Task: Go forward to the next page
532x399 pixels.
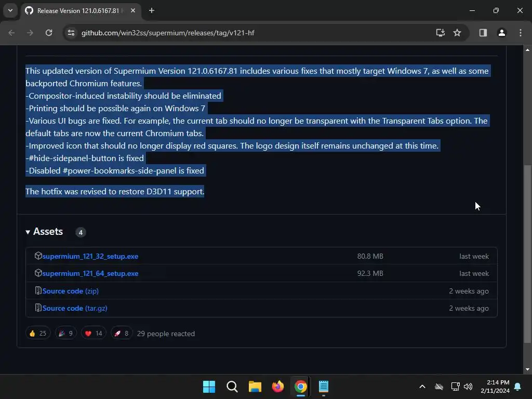Action: click(x=30, y=33)
